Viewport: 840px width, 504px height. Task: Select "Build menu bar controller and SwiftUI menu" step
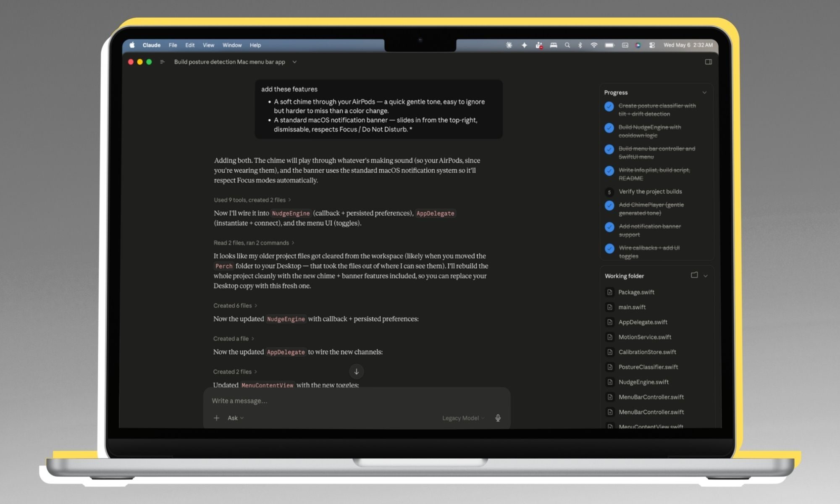point(656,152)
